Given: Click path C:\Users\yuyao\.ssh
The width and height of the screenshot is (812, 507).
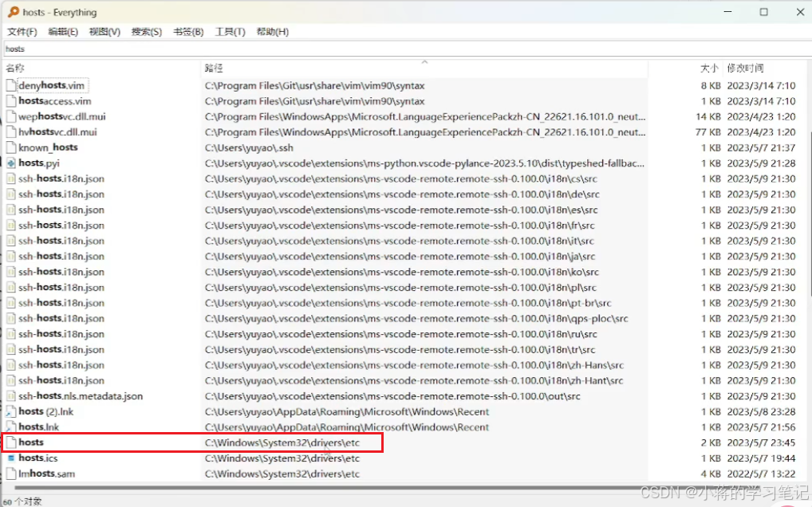Looking at the screenshot, I should pos(249,147).
